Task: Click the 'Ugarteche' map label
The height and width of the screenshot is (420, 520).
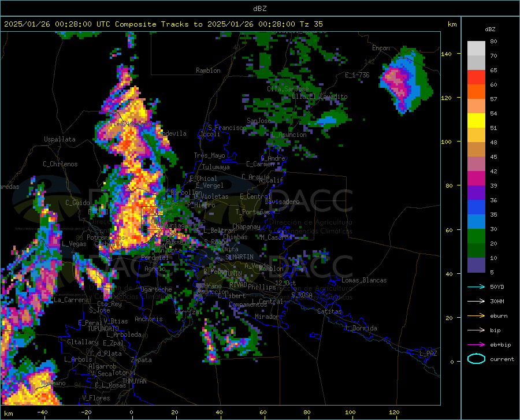Action: pyautogui.click(x=156, y=289)
